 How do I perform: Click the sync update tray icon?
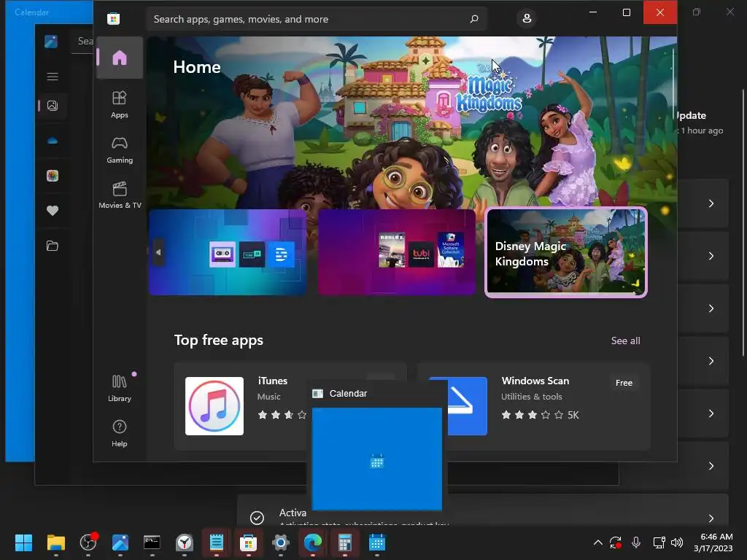point(616,542)
